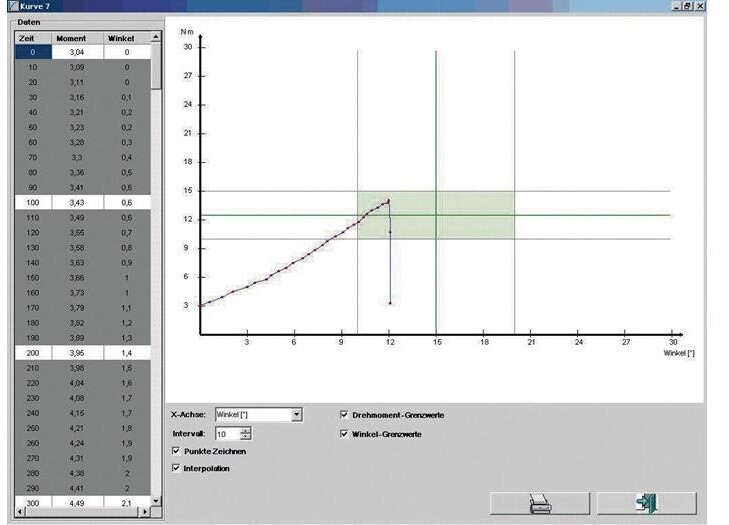Screen dimensions: 729x525
Task: Click the print button with printer icon
Action: (x=539, y=503)
